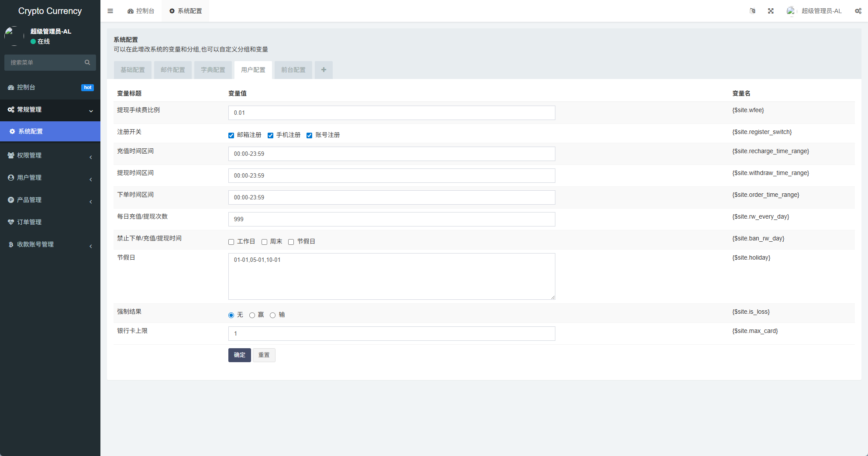Click the 重置 reset button
Image resolution: width=868 pixels, height=456 pixels.
264,355
